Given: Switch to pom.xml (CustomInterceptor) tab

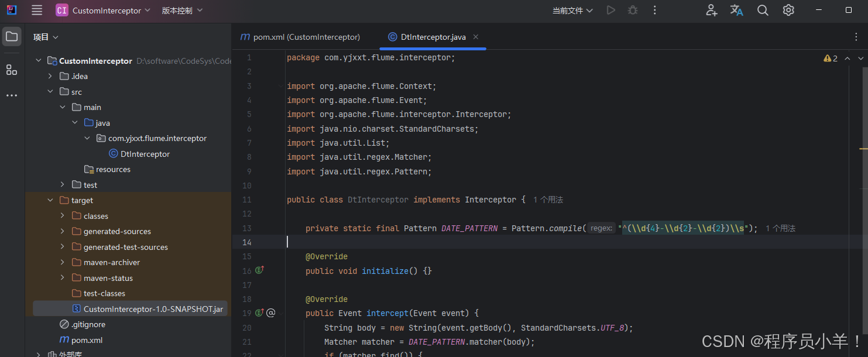Looking at the screenshot, I should click(x=300, y=37).
